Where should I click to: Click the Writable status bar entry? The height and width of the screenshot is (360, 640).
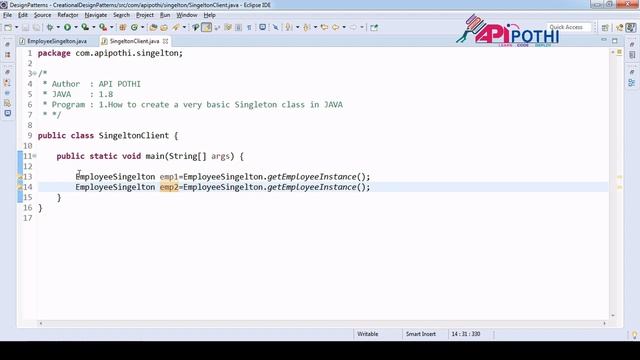[x=368, y=334]
